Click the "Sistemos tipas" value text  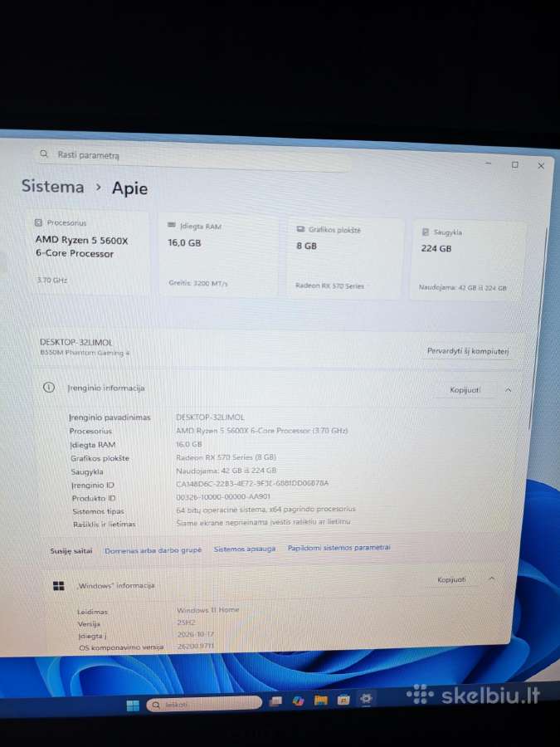coord(265,510)
